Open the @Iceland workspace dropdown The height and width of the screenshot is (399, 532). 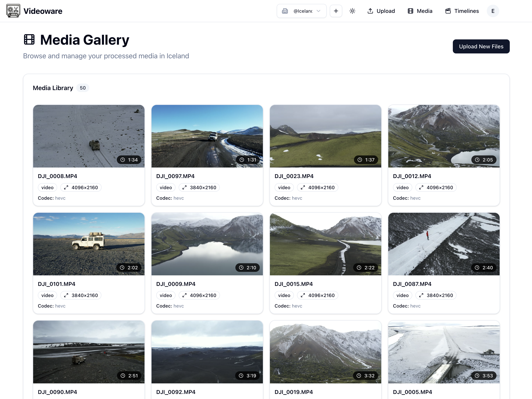point(302,11)
